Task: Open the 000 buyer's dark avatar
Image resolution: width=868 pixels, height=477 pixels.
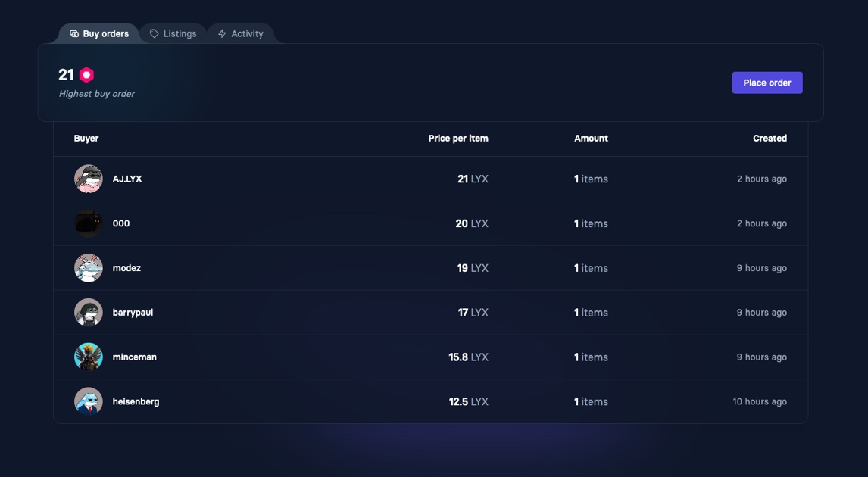Action: coord(89,223)
